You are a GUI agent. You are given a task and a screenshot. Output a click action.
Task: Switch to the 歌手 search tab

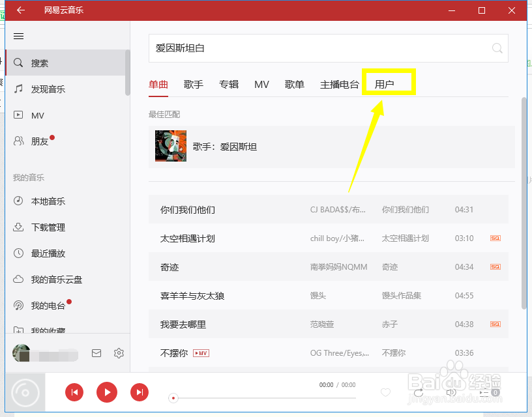193,84
